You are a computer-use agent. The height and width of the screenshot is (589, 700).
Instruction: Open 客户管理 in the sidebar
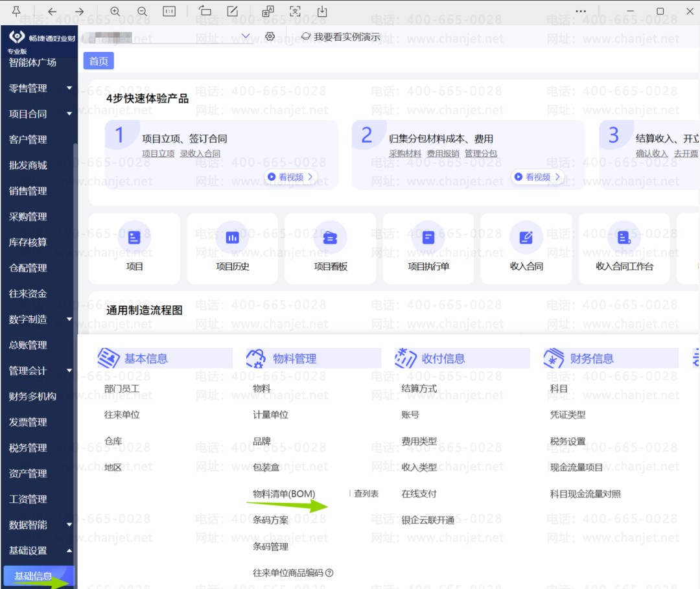point(28,140)
